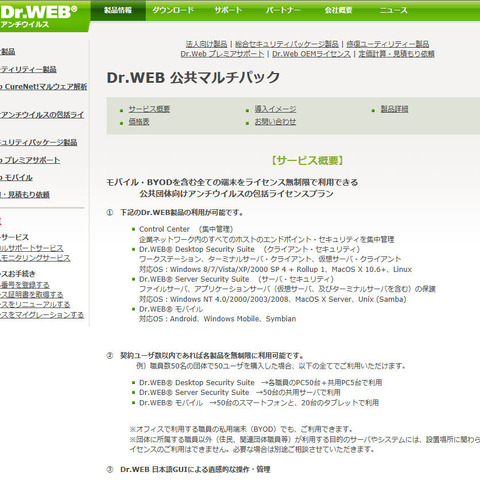Screen dimensions: 480x480
Task: Open the パートナー nav tab
Action: (x=283, y=10)
